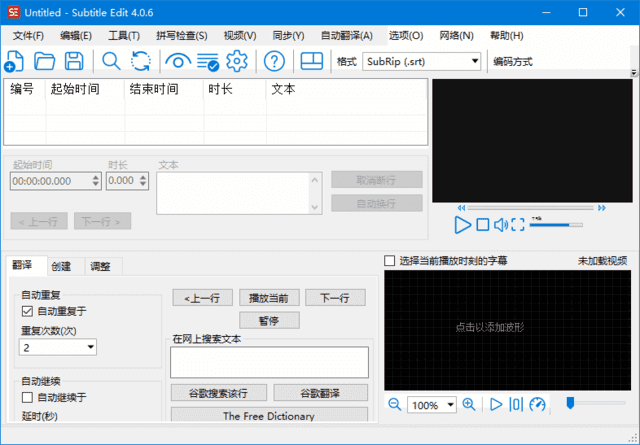
Task: Click the 时长 duration spinner arrows
Action: pyautogui.click(x=143, y=181)
